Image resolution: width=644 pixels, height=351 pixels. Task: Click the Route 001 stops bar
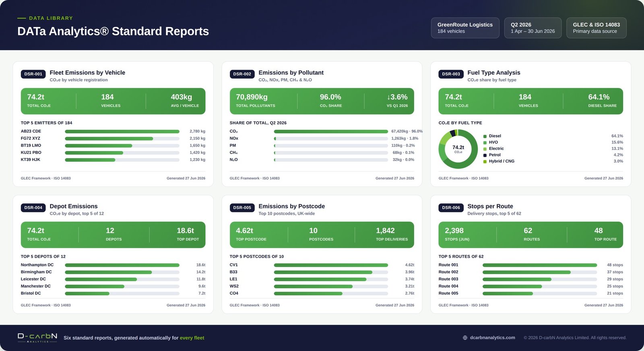pos(540,265)
